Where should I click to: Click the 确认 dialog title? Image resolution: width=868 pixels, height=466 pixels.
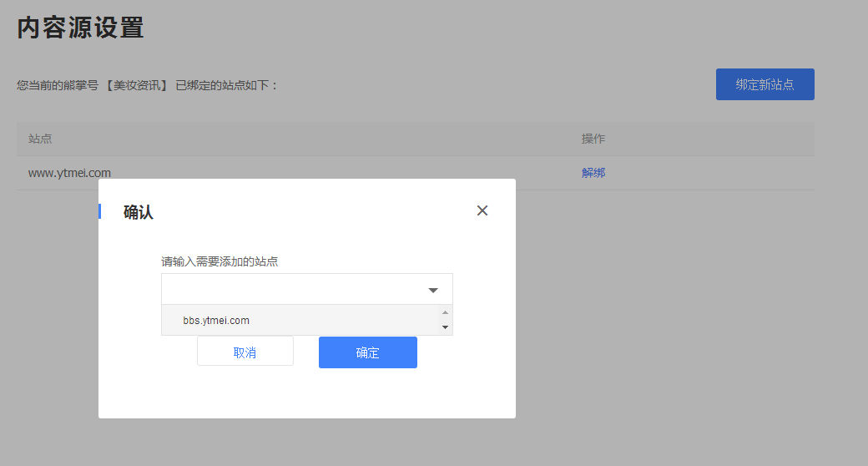tap(138, 211)
